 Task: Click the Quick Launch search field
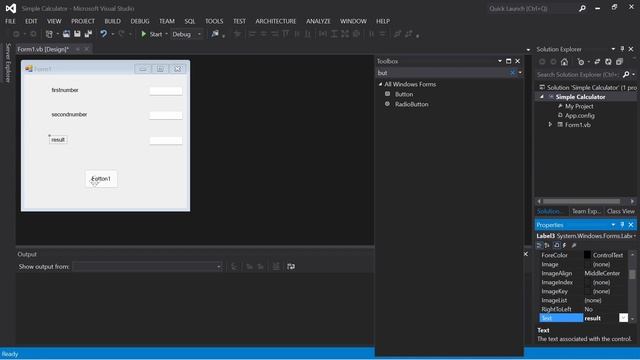coord(532,8)
